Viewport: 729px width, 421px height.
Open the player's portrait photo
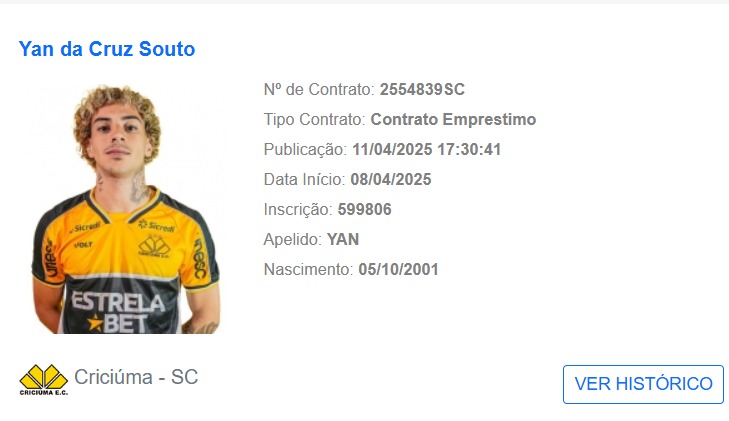[x=126, y=209]
